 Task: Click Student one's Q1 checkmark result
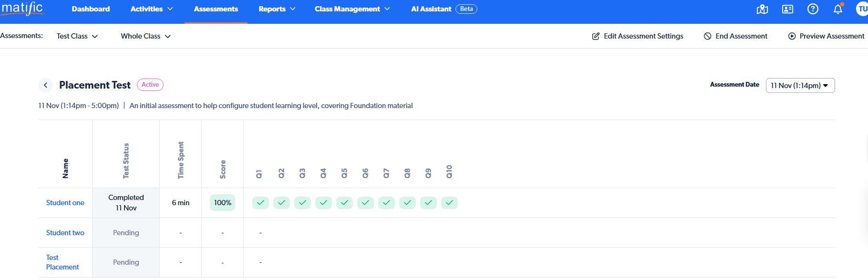point(260,203)
